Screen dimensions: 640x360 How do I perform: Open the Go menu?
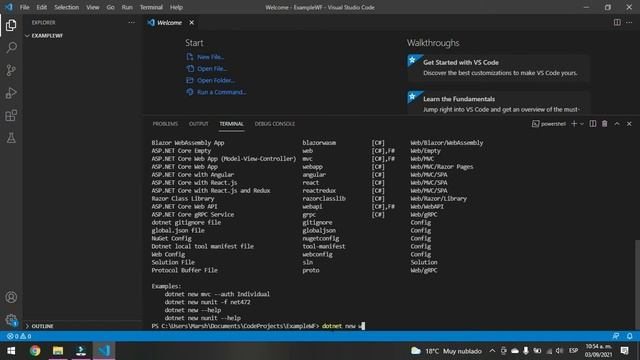tap(110, 7)
